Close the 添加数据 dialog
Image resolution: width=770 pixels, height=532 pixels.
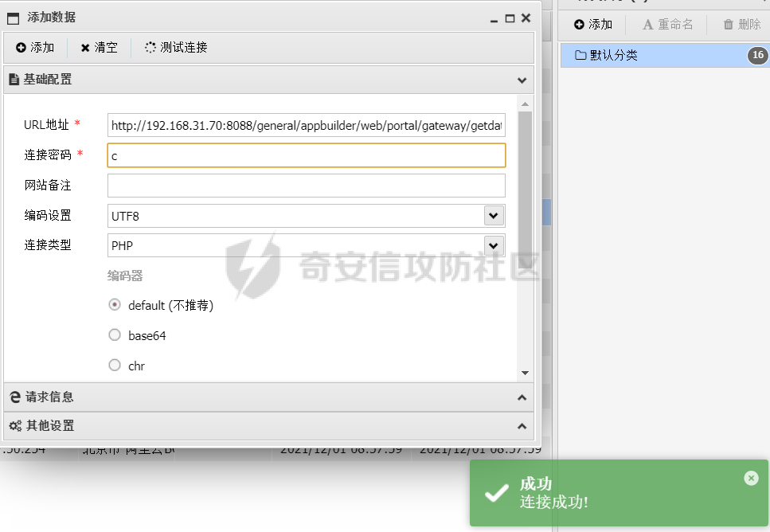(x=526, y=18)
